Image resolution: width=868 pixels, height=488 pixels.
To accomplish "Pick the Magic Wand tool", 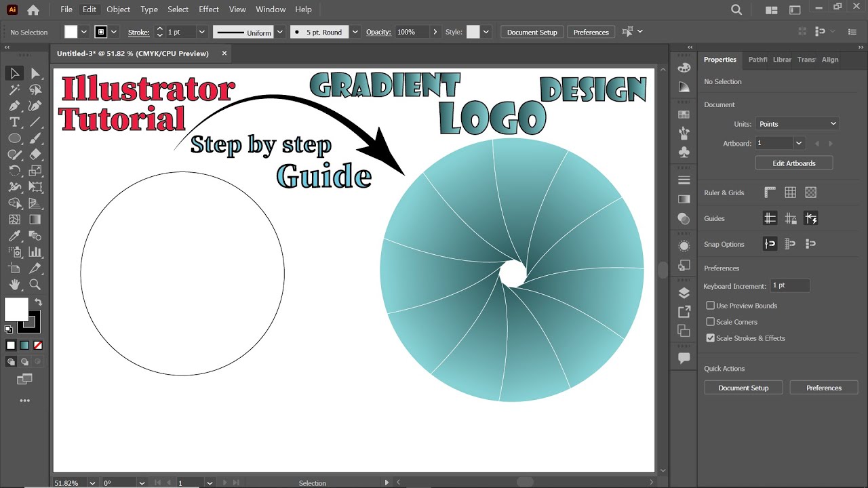I will [14, 89].
